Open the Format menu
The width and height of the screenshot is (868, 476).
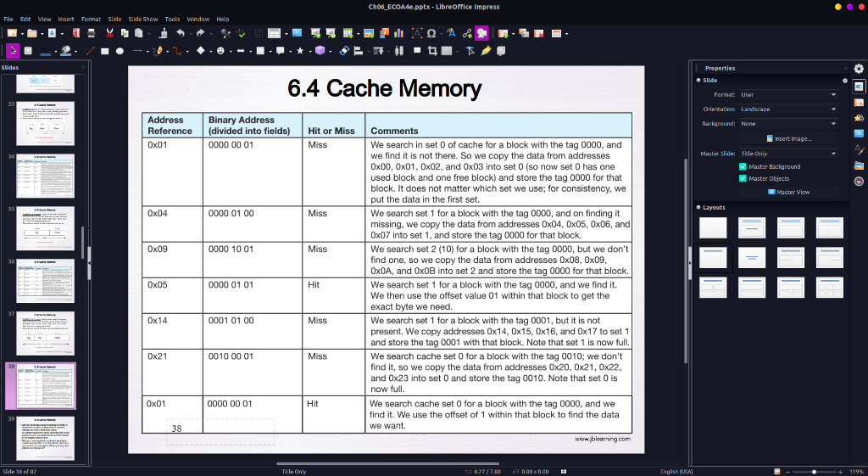[91, 19]
